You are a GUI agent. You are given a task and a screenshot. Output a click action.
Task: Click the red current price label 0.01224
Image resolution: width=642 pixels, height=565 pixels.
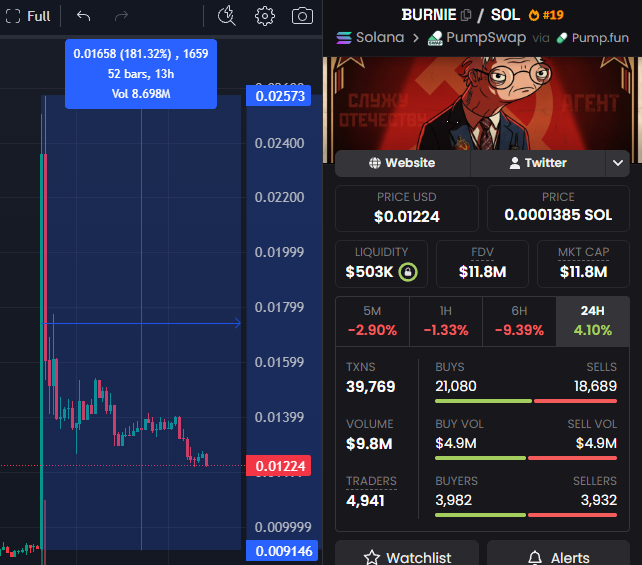278,466
